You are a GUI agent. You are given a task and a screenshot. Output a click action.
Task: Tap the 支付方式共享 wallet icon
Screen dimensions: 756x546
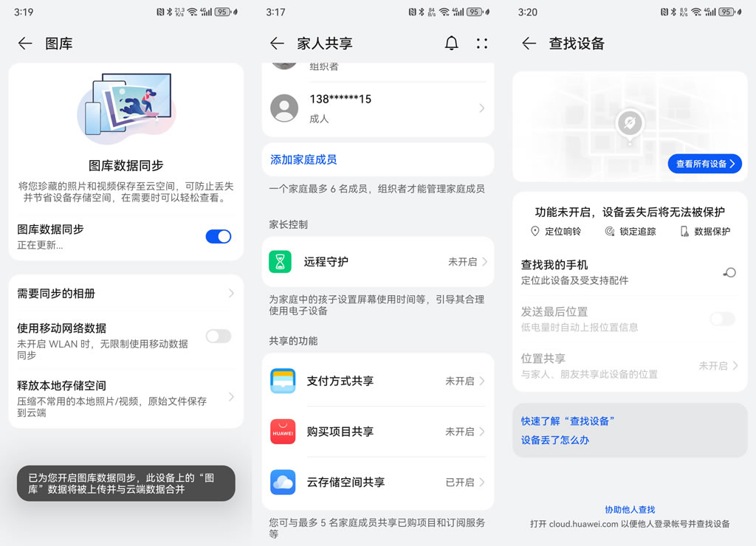tap(283, 381)
